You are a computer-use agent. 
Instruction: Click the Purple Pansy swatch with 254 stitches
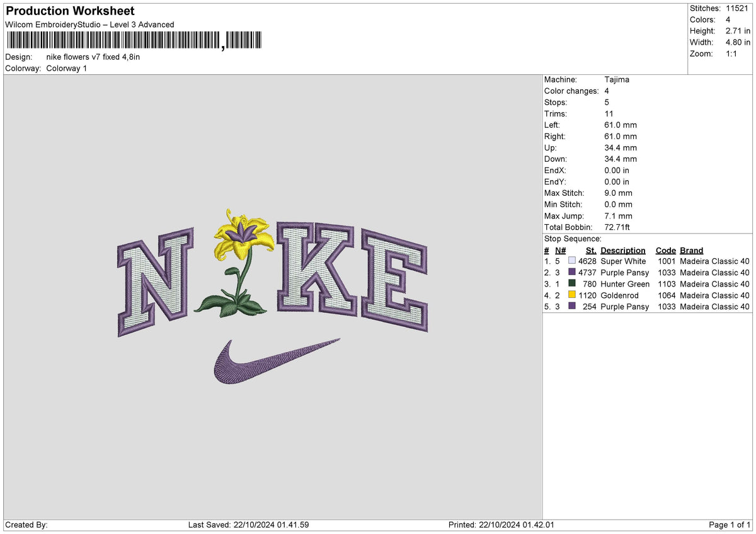click(571, 307)
